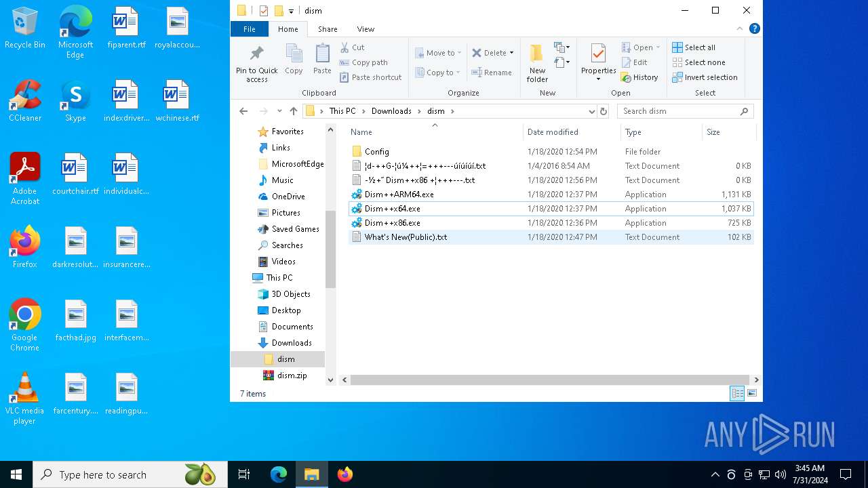Create a New folder
This screenshot has height=488, width=868.
pyautogui.click(x=537, y=63)
